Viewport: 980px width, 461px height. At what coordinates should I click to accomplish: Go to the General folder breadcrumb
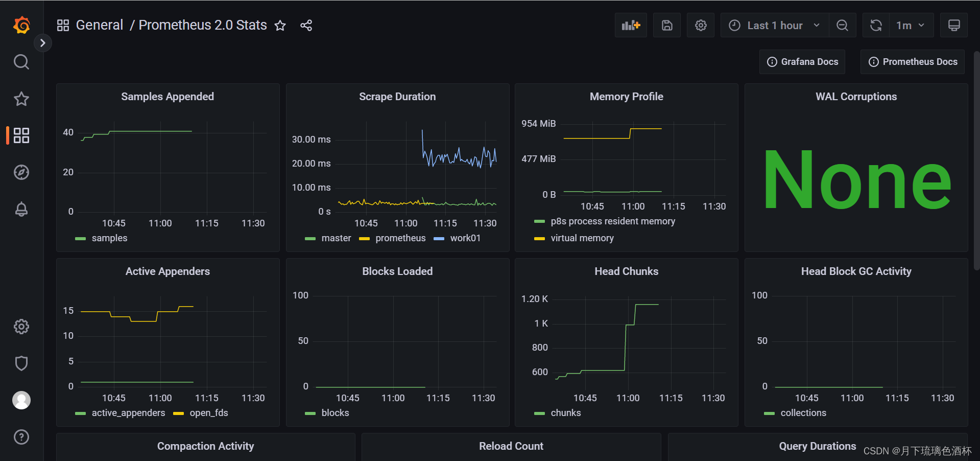pyautogui.click(x=100, y=25)
